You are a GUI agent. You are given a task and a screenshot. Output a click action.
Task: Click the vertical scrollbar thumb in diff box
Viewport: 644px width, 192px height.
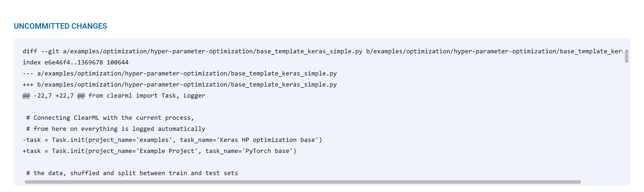(x=626, y=56)
